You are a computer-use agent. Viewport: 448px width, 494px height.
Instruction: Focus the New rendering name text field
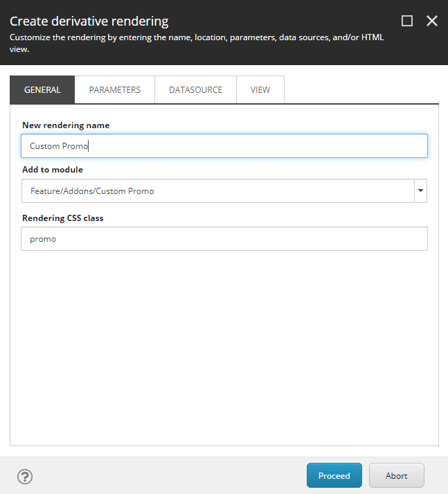(224, 146)
